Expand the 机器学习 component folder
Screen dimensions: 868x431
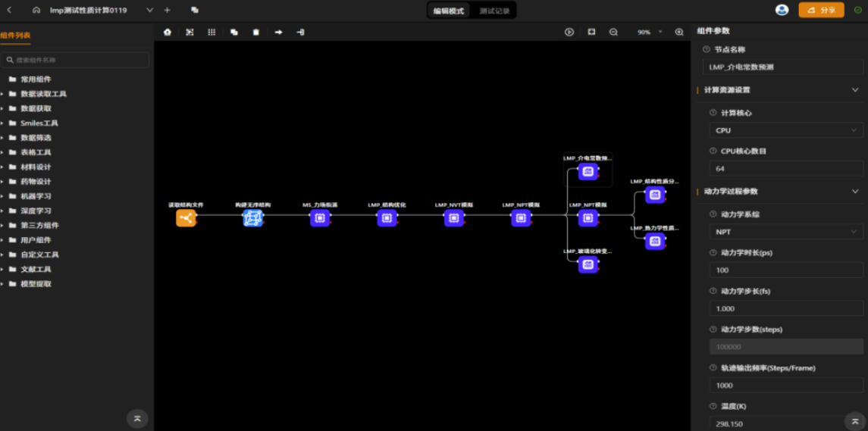pyautogui.click(x=36, y=196)
